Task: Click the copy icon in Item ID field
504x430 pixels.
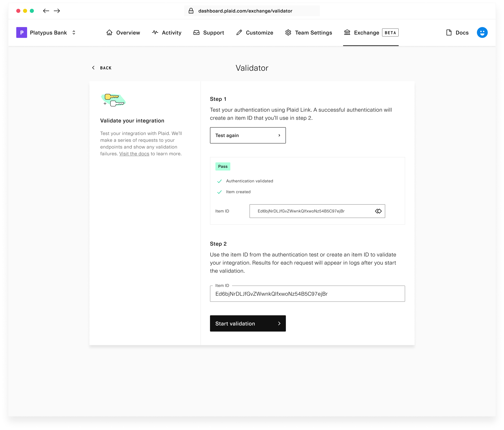Action: (378, 211)
